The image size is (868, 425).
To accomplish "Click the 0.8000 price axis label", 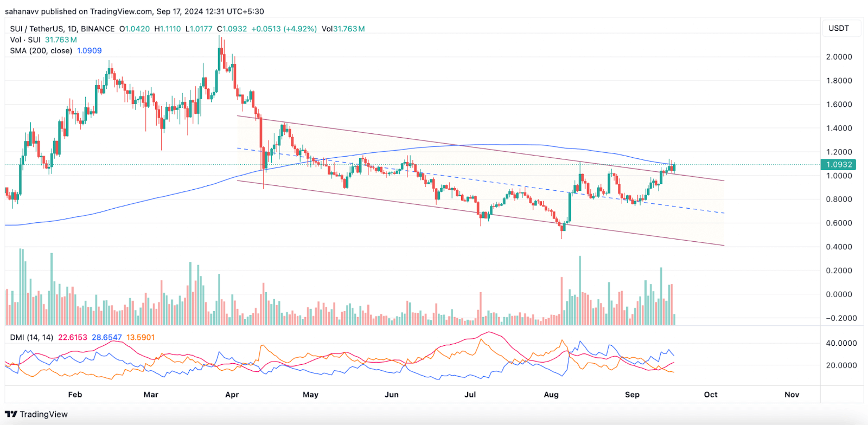I will click(x=839, y=199).
